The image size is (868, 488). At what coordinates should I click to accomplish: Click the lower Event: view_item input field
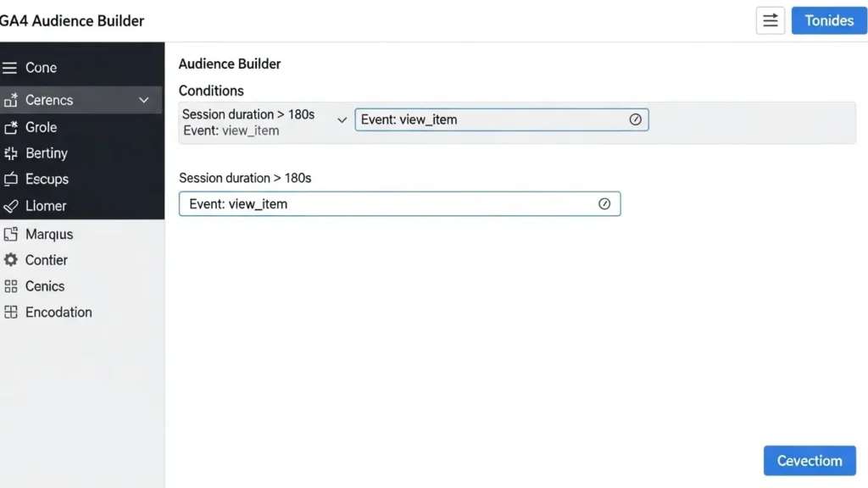(390, 204)
